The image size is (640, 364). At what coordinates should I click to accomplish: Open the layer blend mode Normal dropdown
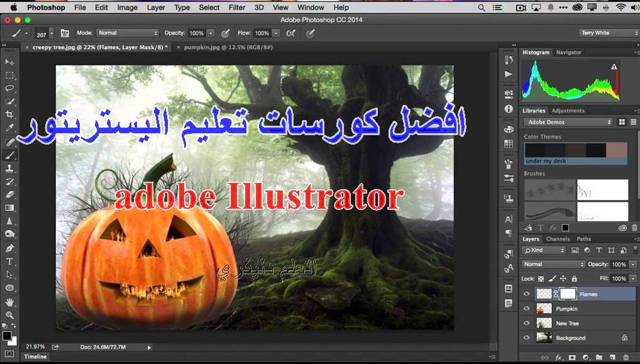coord(553,264)
